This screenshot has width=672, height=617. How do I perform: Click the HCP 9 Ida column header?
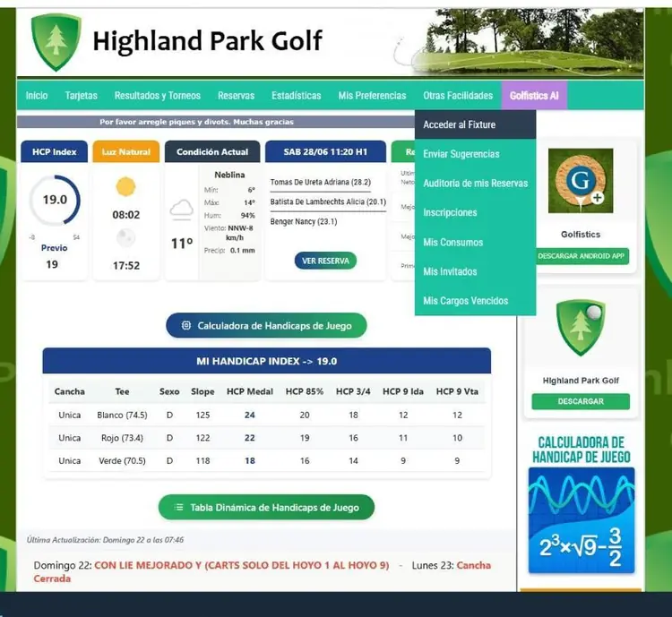click(403, 391)
